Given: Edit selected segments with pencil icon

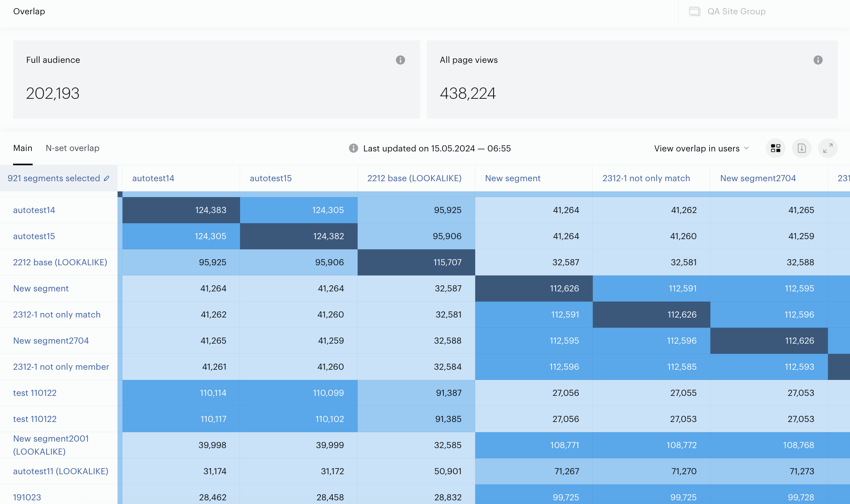Looking at the screenshot, I should click(x=107, y=178).
